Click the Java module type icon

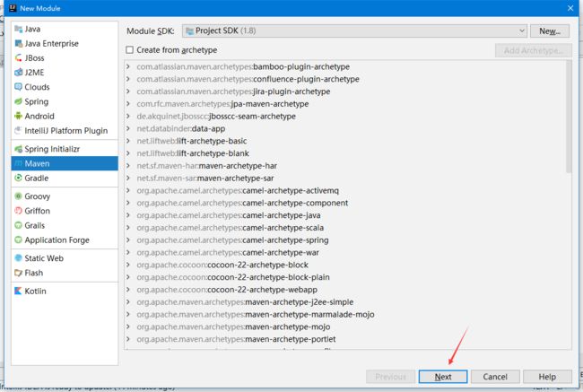[18, 29]
